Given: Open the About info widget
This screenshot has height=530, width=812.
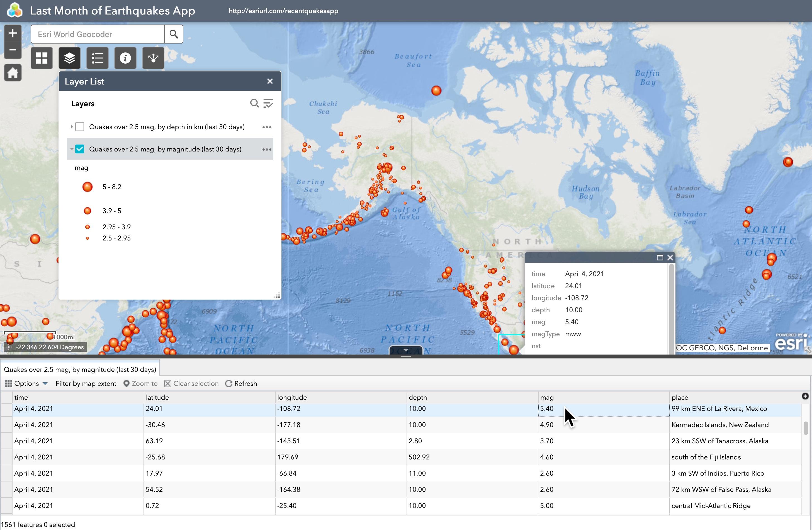Looking at the screenshot, I should coord(125,58).
